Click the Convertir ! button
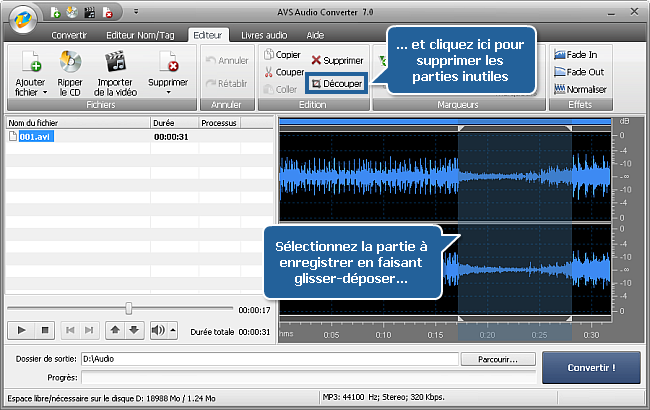 coord(591,367)
